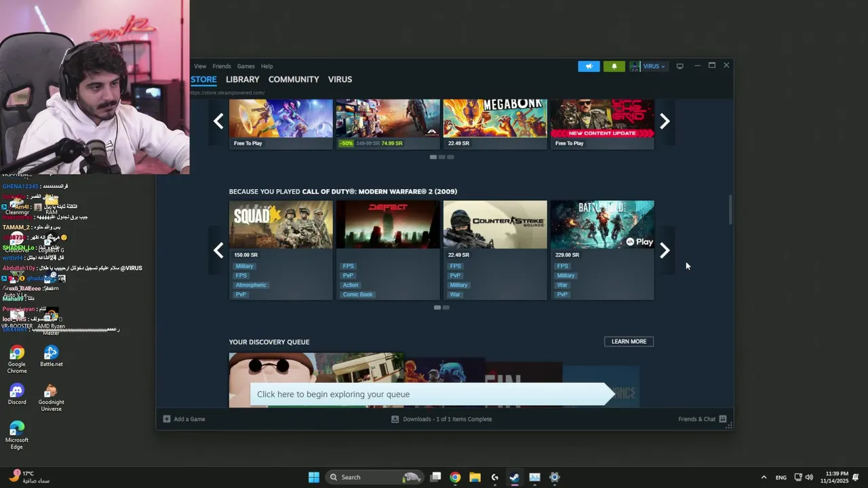Click the Military tag under Squad
This screenshot has height=488, width=868.
pyautogui.click(x=244, y=266)
